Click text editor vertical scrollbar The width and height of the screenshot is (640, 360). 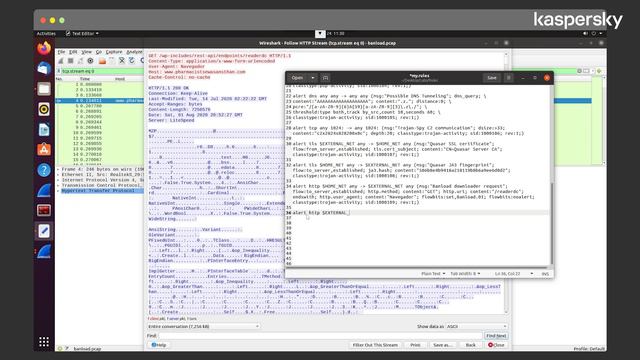tap(551, 223)
